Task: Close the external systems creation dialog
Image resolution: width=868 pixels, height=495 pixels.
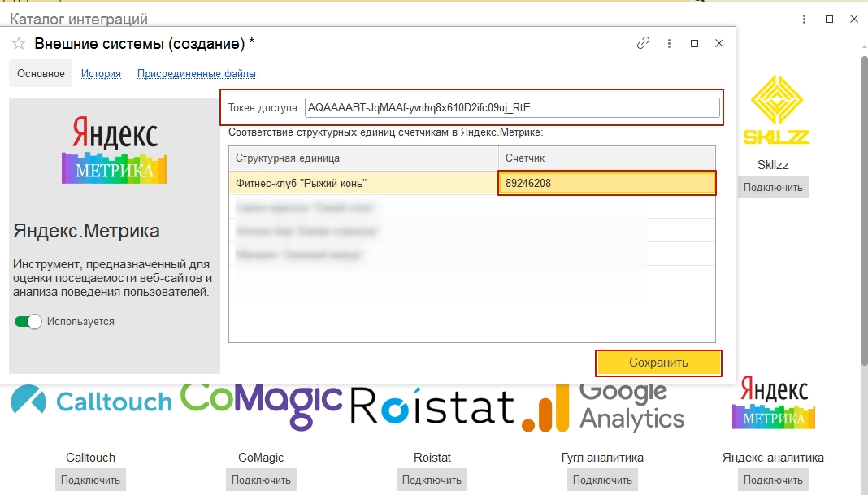Action: (x=719, y=43)
